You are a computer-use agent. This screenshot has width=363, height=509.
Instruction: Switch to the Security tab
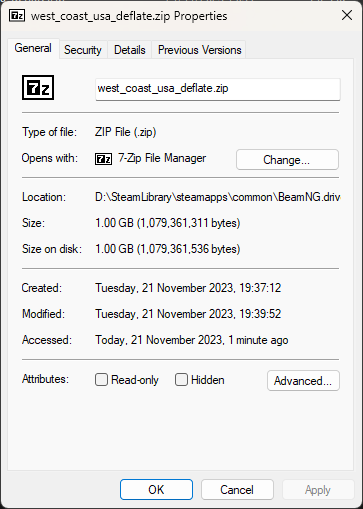[83, 50]
